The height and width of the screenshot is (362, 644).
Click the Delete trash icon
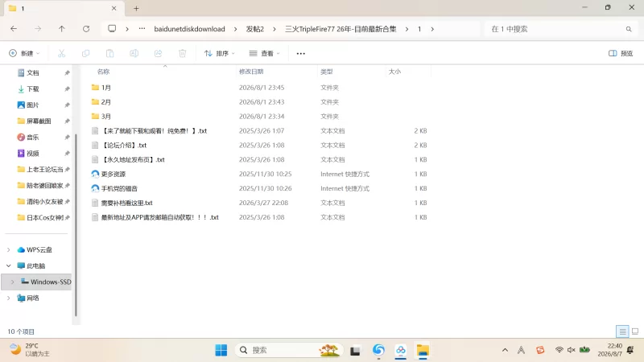(x=183, y=53)
